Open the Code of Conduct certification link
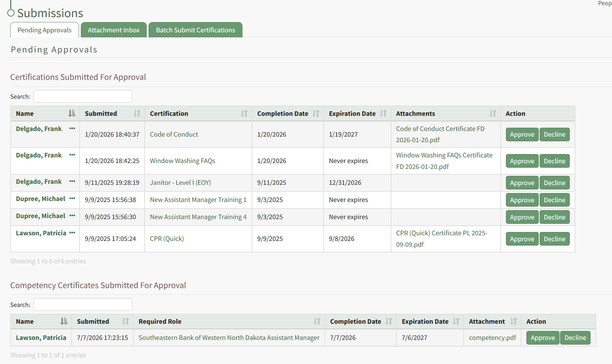This screenshot has height=364, width=612. point(174,134)
